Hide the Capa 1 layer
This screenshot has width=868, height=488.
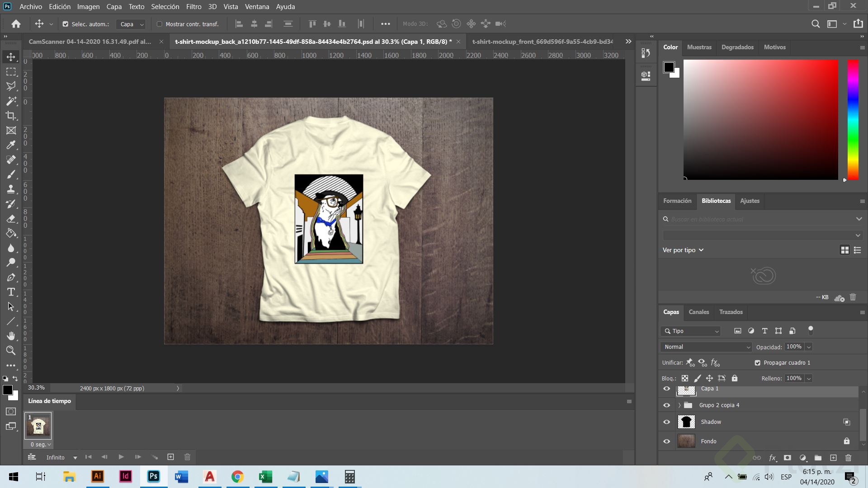pyautogui.click(x=666, y=389)
